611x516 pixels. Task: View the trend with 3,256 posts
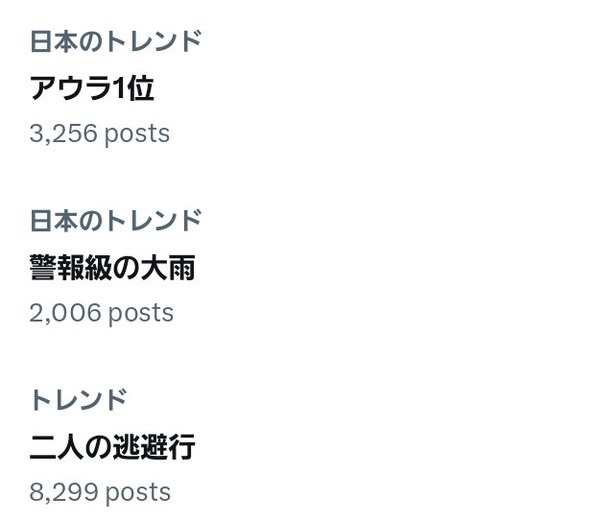tap(92, 89)
